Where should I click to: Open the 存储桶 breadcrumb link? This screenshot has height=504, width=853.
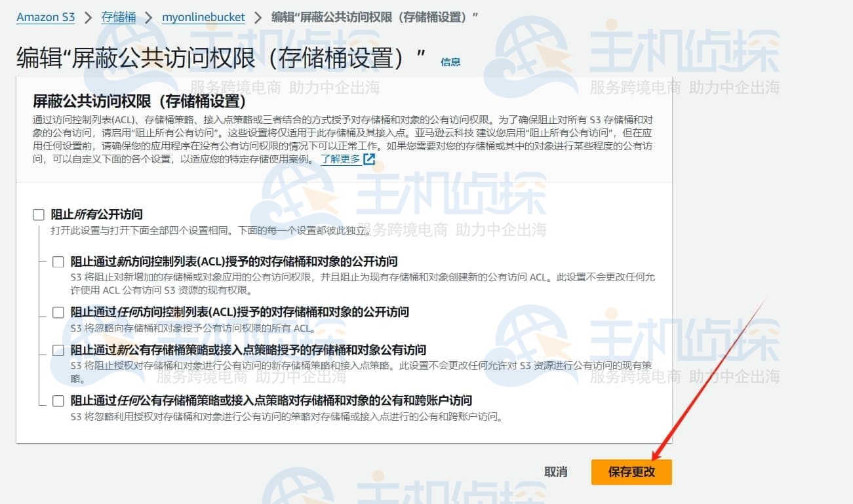[118, 17]
